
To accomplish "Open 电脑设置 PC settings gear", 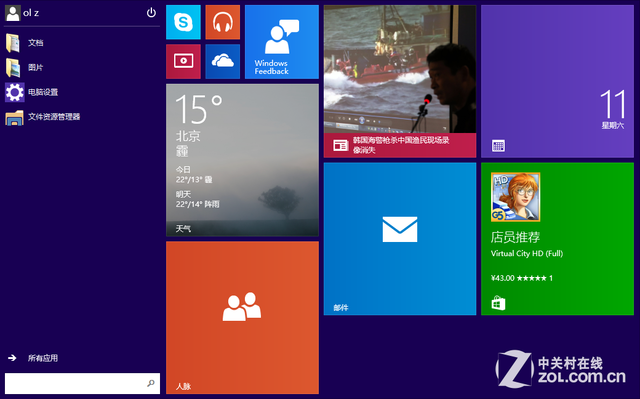I will (x=32, y=92).
